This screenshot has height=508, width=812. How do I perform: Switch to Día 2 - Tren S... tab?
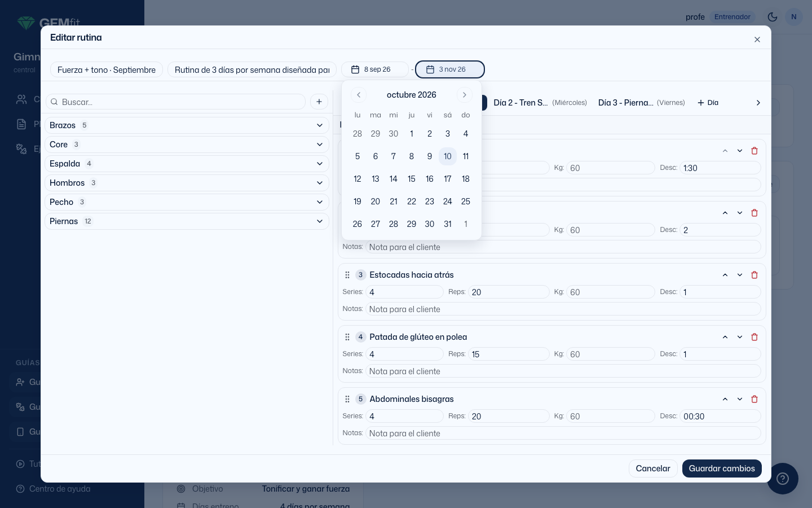(540, 103)
